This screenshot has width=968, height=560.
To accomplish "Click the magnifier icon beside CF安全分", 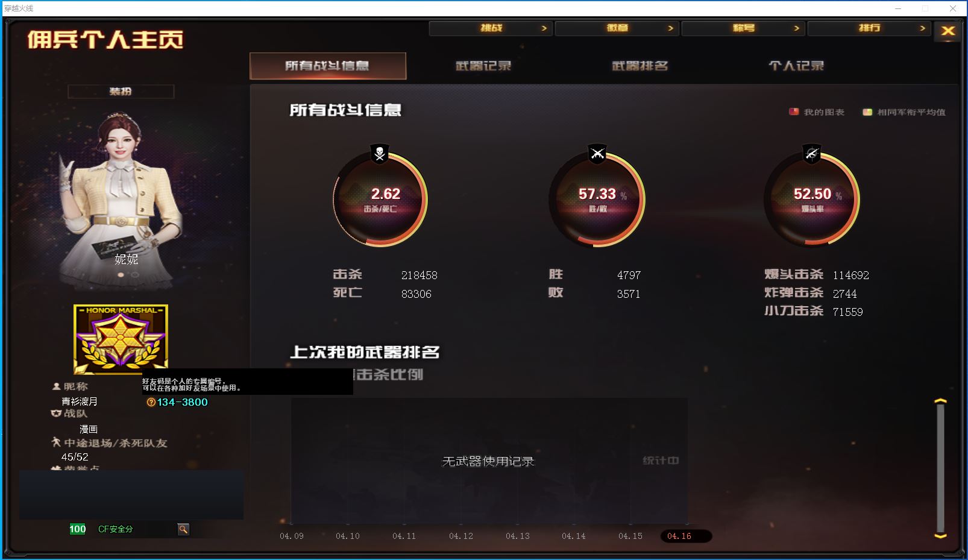I will (x=183, y=529).
